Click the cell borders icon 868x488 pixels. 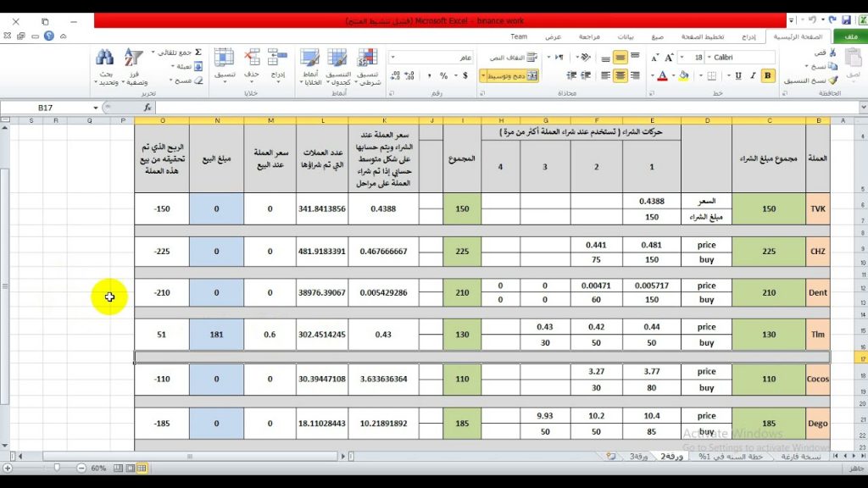[x=712, y=75]
